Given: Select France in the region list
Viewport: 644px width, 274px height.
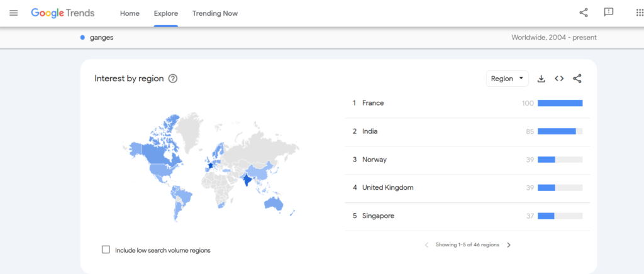Looking at the screenshot, I should tap(373, 103).
